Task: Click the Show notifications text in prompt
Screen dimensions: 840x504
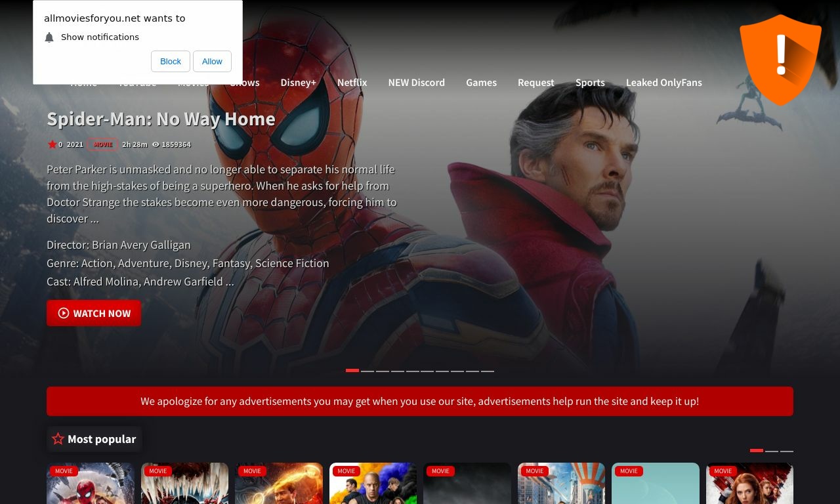Action: (x=100, y=37)
